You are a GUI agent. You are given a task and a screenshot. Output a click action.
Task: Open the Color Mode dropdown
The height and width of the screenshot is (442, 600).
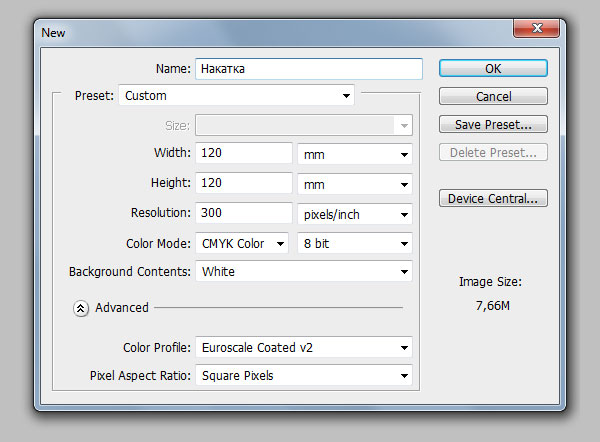click(243, 243)
